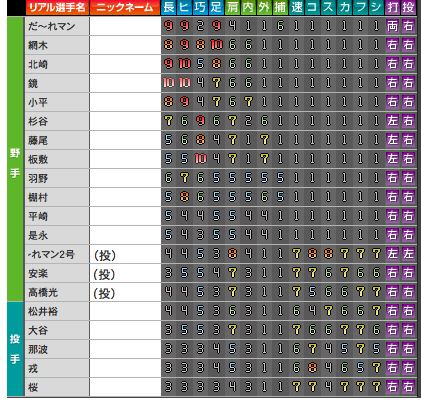Click the リアル選手名 column header
The height and width of the screenshot is (404, 421).
pos(57,7)
